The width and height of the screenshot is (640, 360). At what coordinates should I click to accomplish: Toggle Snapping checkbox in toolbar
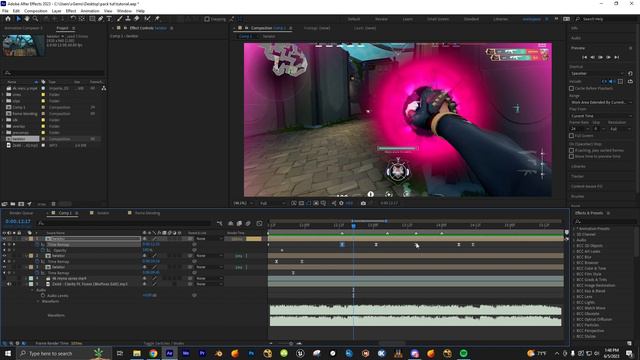point(207,19)
